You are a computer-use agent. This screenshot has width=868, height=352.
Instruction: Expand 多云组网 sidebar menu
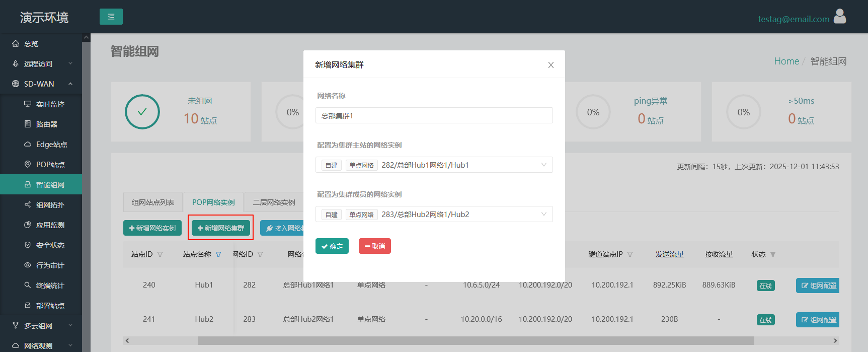[x=41, y=326]
